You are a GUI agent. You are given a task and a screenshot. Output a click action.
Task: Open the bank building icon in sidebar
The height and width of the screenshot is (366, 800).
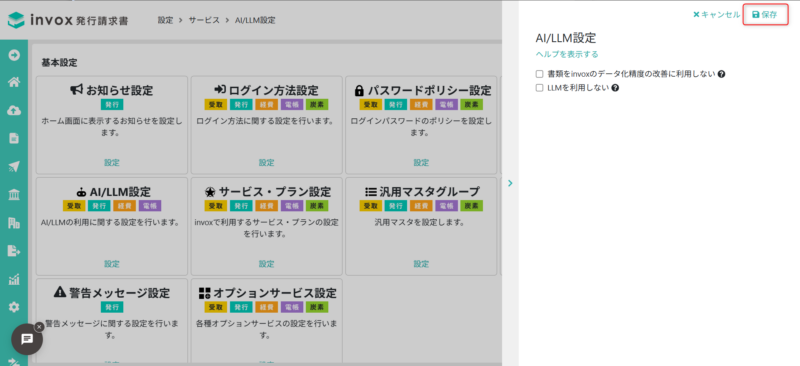14,194
